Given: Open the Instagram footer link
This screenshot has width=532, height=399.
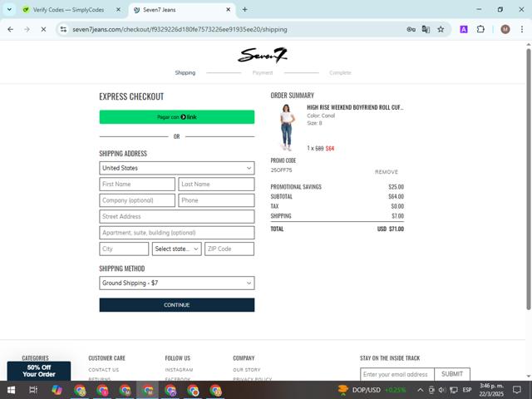Looking at the screenshot, I should [x=179, y=370].
